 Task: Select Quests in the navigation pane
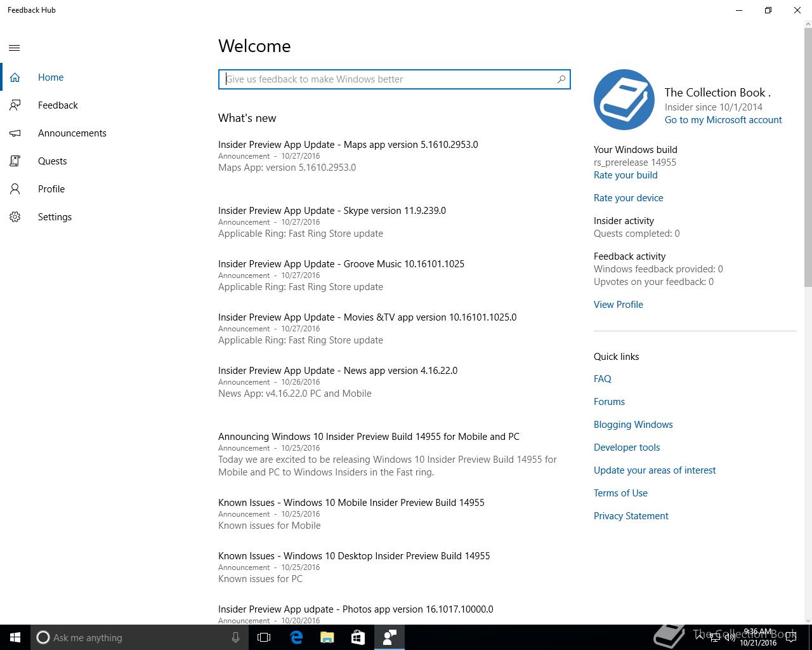(101, 161)
